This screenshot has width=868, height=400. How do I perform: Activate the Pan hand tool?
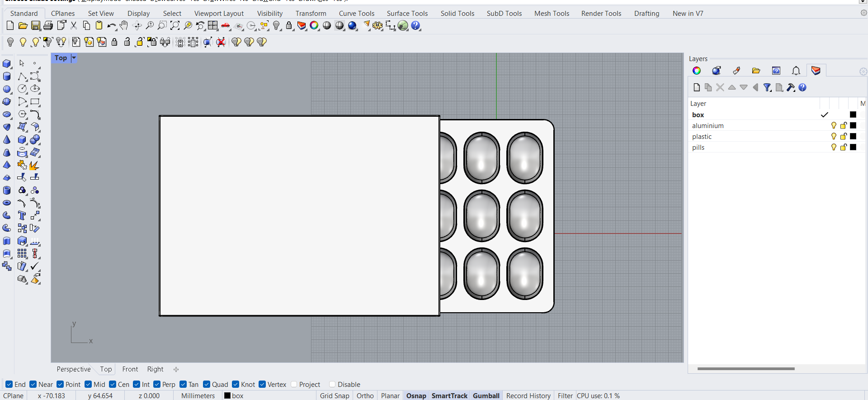pos(124,26)
